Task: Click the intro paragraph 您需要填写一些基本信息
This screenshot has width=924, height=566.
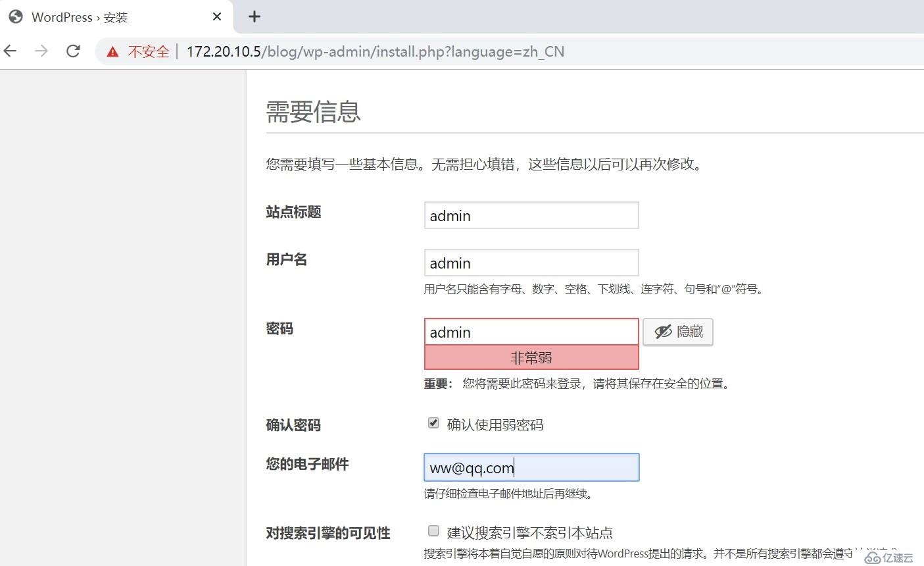Action: click(486, 165)
